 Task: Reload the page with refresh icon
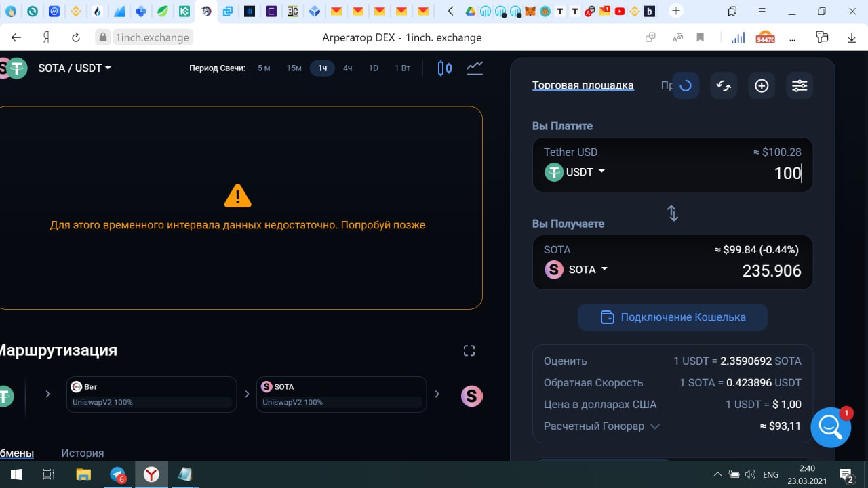[x=76, y=37]
